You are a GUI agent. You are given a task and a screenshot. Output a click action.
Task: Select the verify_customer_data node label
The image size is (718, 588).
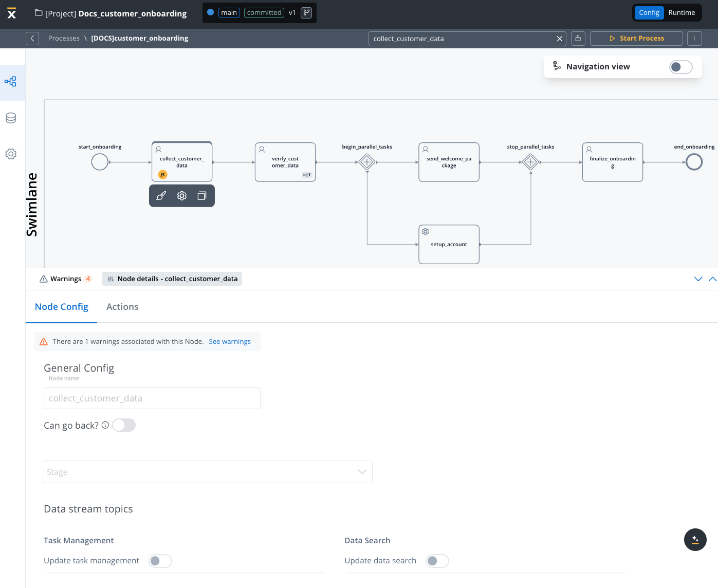[285, 162]
